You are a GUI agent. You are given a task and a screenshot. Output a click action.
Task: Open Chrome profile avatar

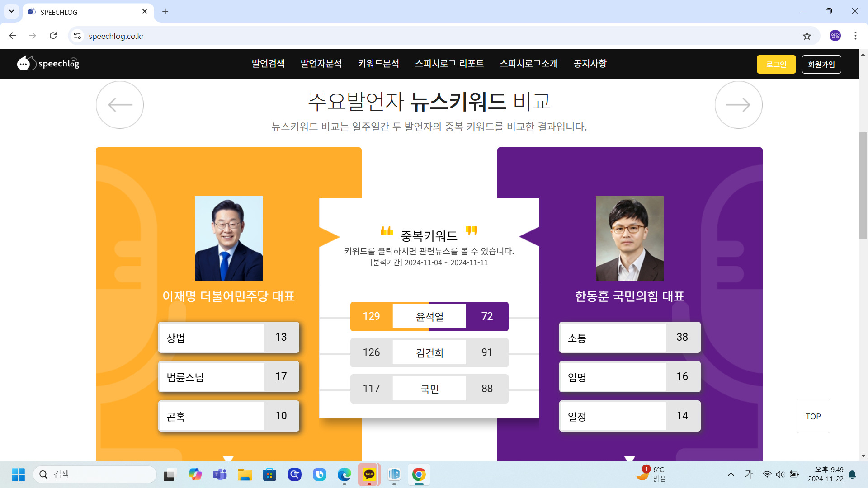click(835, 36)
